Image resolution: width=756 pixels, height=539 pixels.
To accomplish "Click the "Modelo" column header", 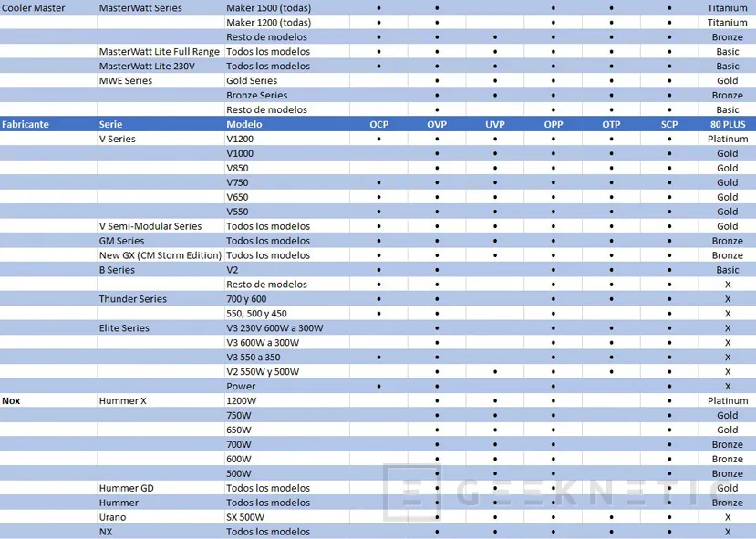I will 244,124.
